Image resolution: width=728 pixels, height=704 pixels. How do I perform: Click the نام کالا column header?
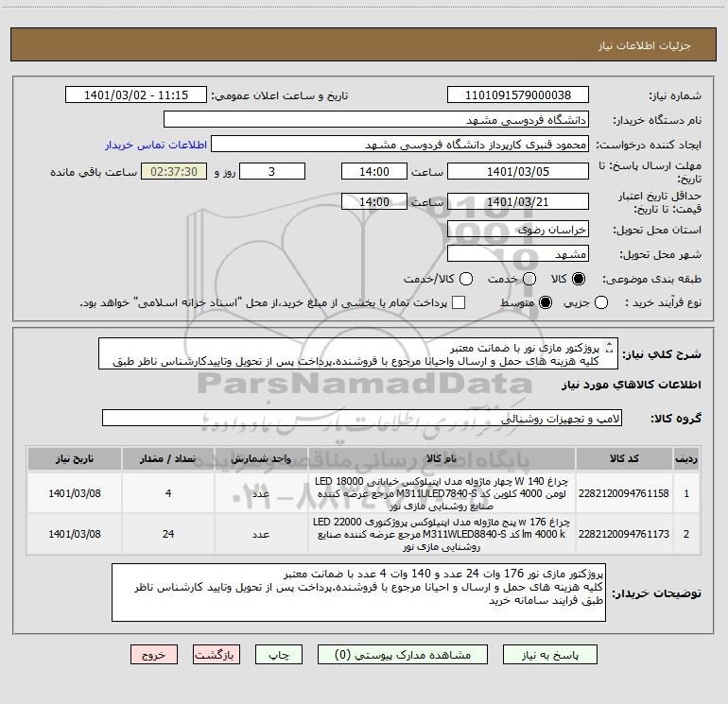(442, 459)
